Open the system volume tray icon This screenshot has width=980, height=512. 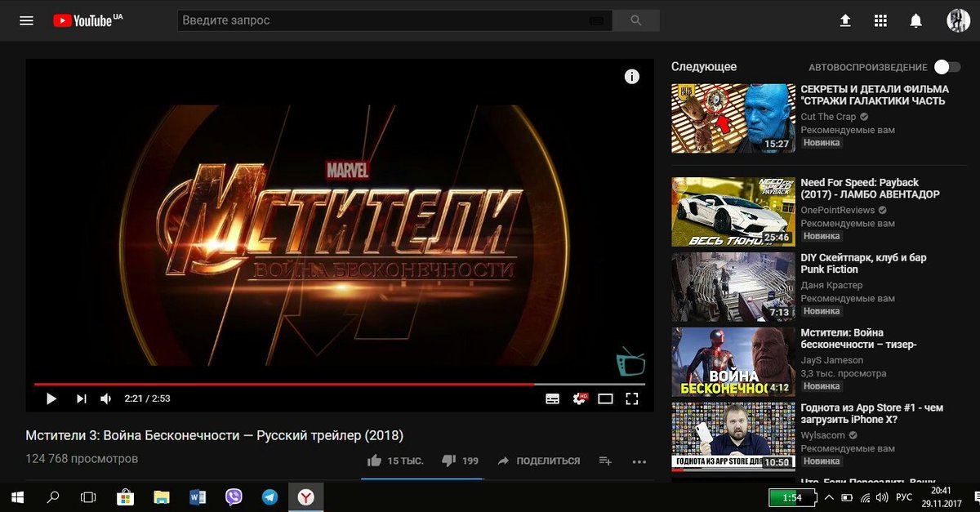(x=882, y=497)
